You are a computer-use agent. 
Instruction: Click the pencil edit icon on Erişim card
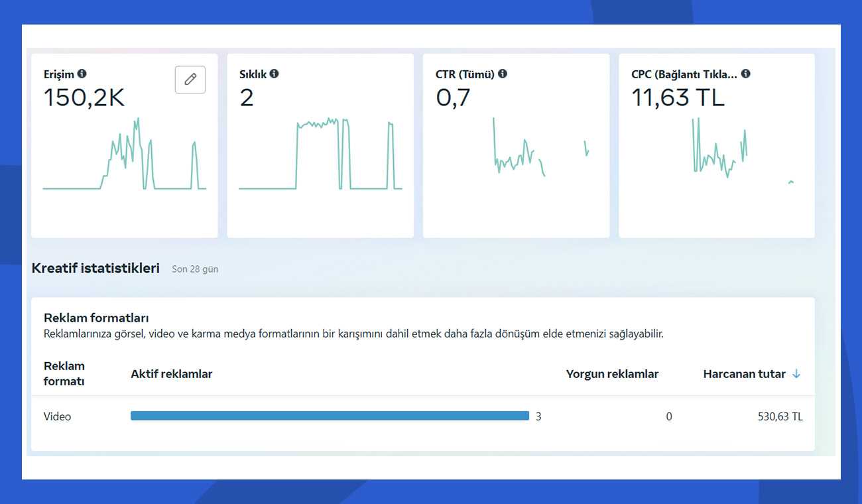coord(190,80)
